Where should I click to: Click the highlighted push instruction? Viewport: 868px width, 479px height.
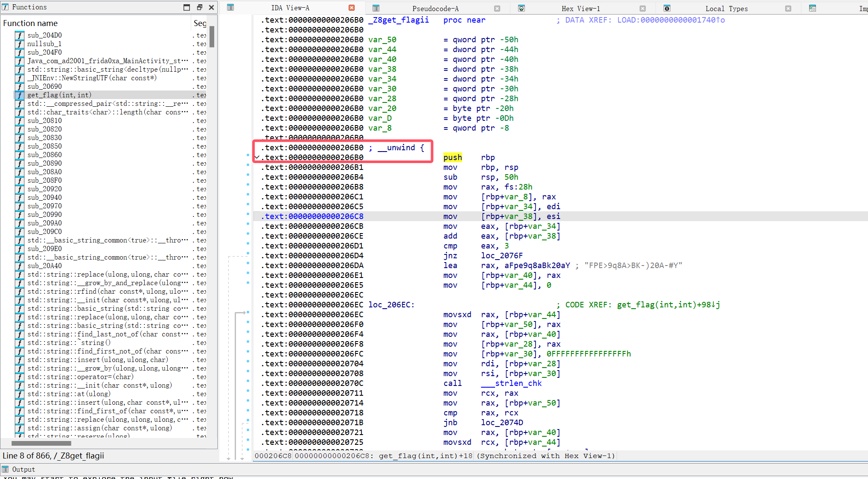coord(452,158)
